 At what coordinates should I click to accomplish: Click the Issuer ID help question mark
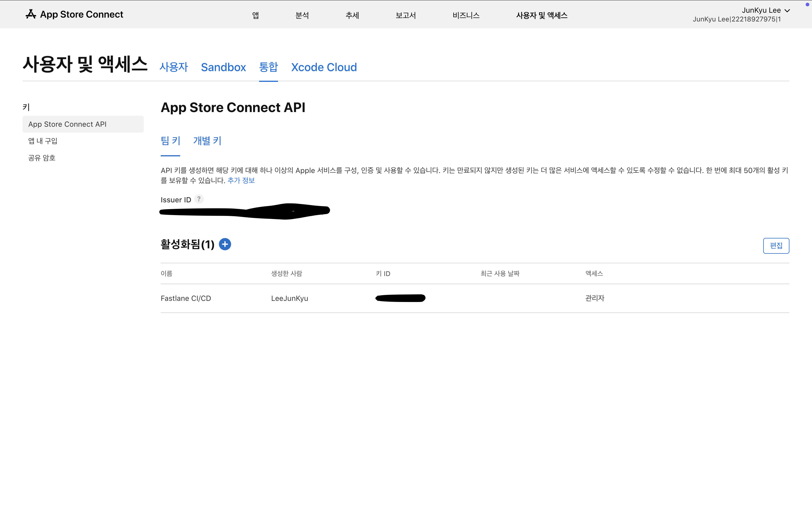tap(199, 199)
